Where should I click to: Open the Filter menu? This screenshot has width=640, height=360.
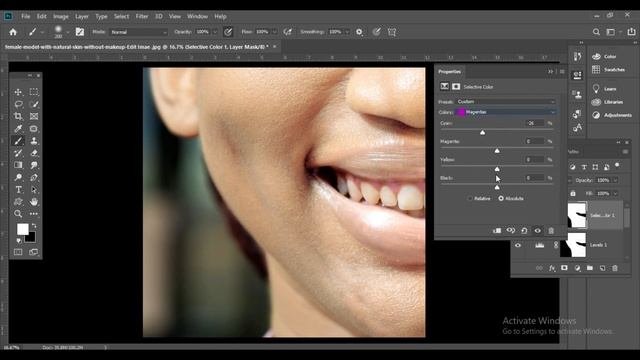[142, 16]
